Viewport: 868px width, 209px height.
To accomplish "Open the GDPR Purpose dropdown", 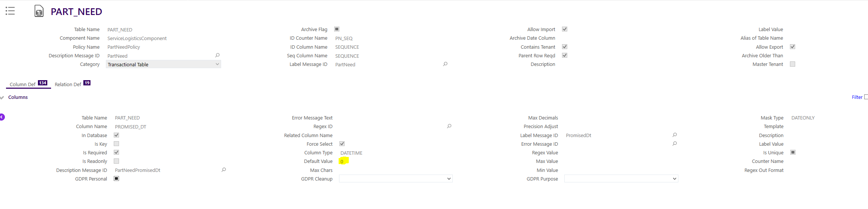I will (621, 179).
